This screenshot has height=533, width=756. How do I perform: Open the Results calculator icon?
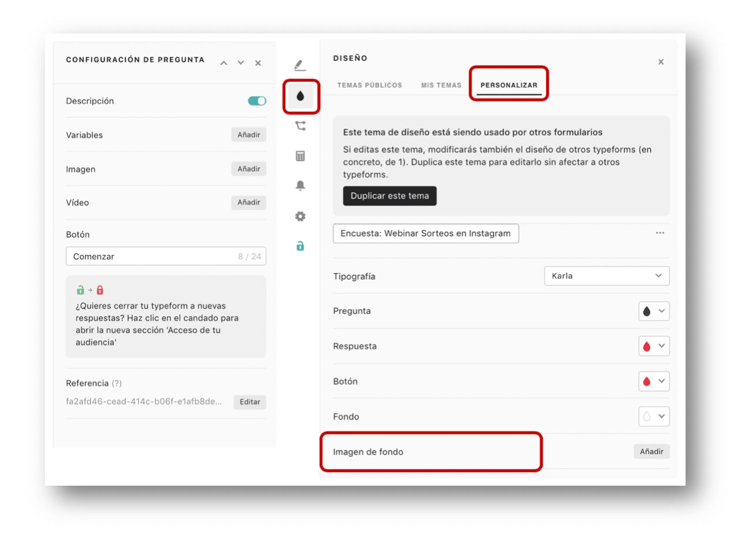[x=300, y=156]
